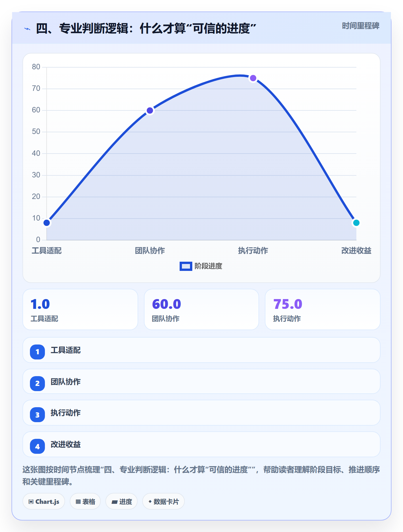403x532 pixels.
Task: Click the title 四、专业判断逻辑
Action: [x=146, y=28]
